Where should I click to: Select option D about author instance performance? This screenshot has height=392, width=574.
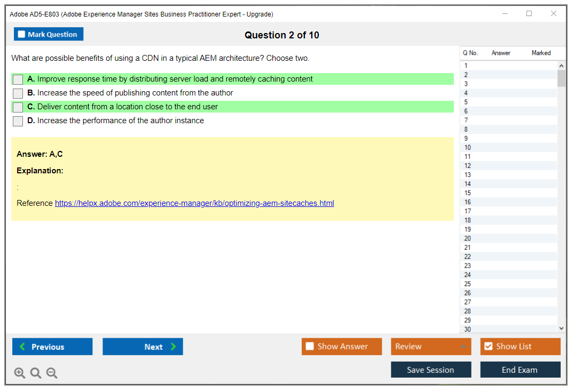[18, 121]
